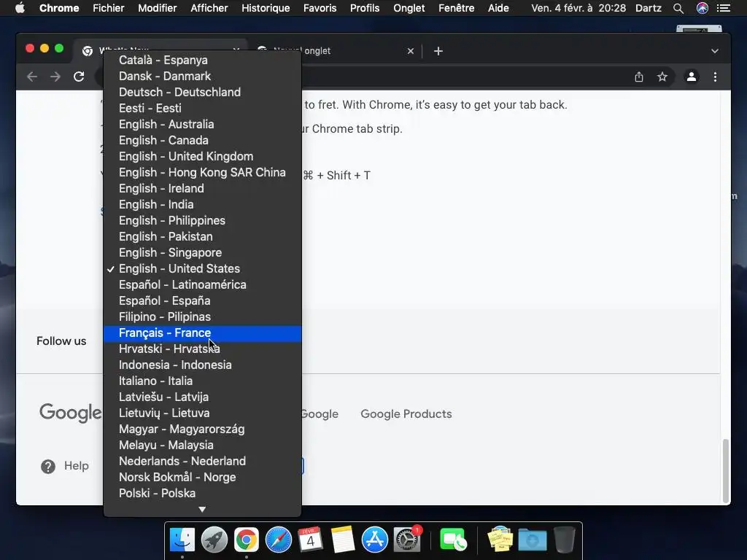Bookmark this page with star icon

[x=662, y=77]
